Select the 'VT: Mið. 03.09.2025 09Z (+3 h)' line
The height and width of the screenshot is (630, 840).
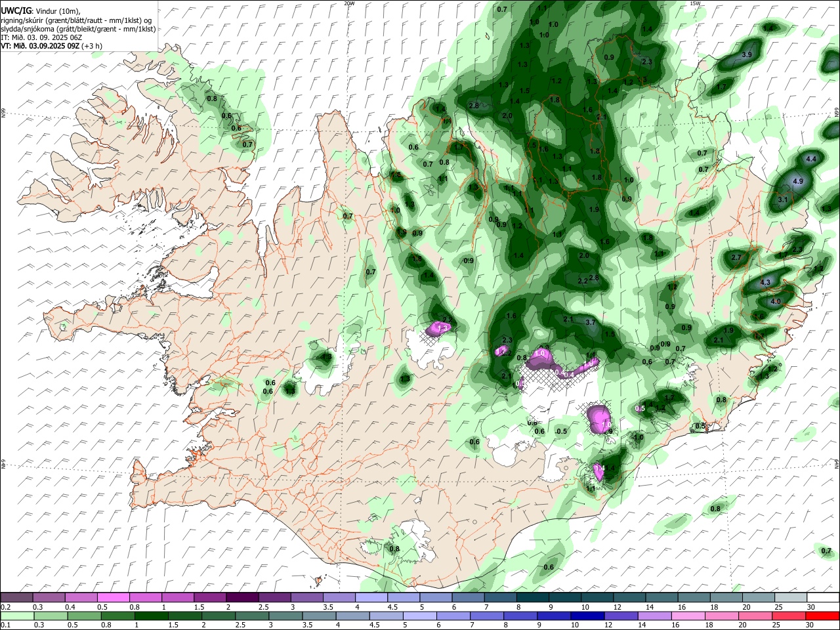pos(51,46)
